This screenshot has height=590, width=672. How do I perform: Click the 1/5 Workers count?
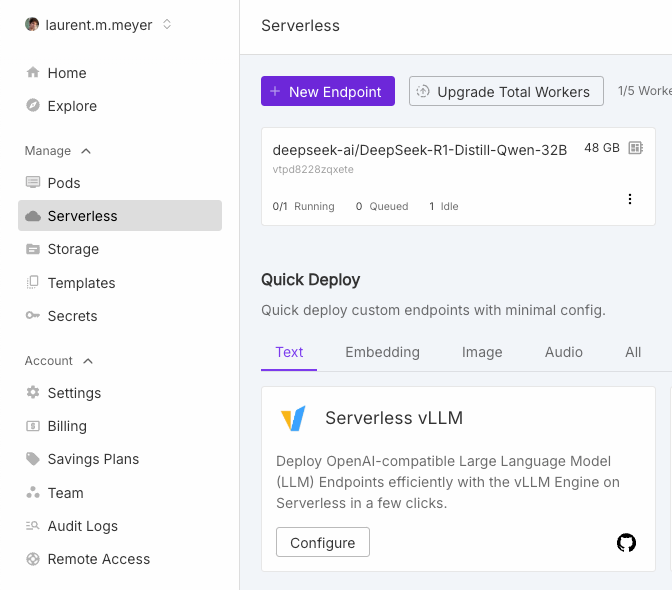[x=645, y=91]
